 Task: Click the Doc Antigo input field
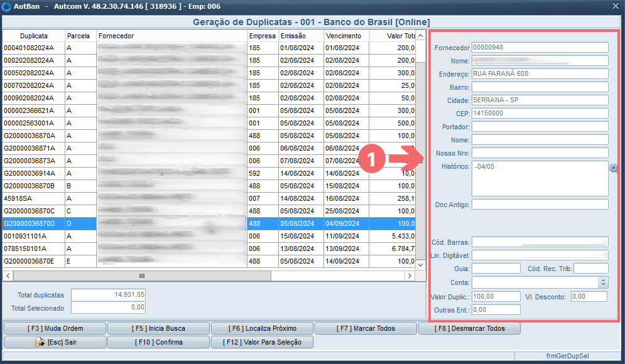540,205
